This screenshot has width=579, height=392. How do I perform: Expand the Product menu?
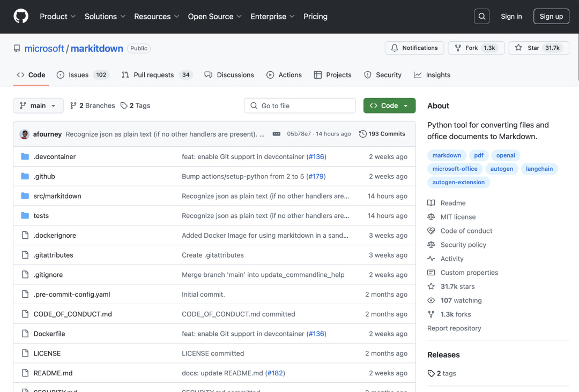pos(57,17)
